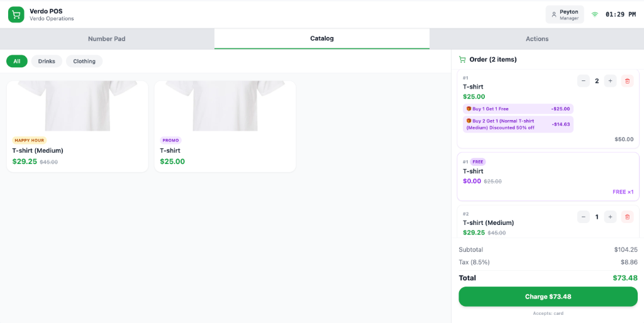Click the Verdo Operations subtitle

(x=52, y=19)
